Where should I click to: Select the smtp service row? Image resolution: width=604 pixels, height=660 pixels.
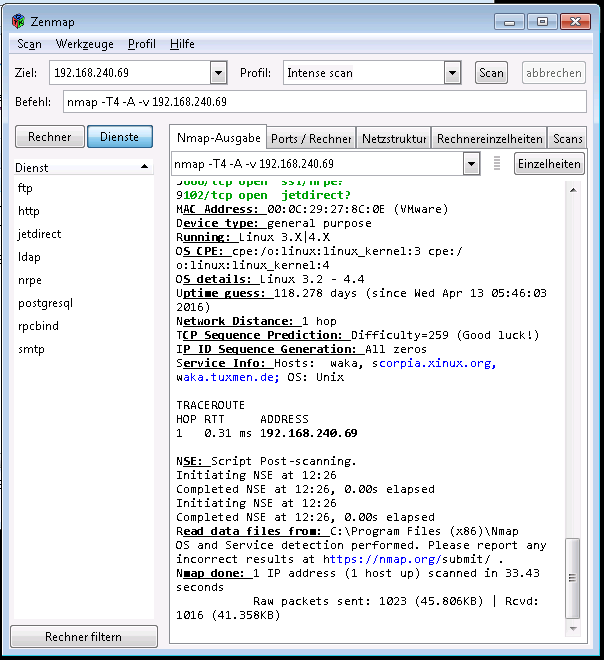(83, 349)
